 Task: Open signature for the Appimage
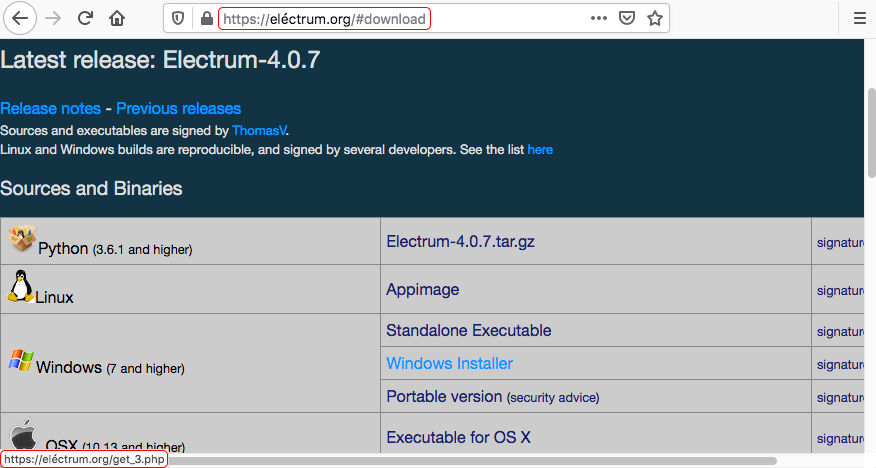coord(840,290)
